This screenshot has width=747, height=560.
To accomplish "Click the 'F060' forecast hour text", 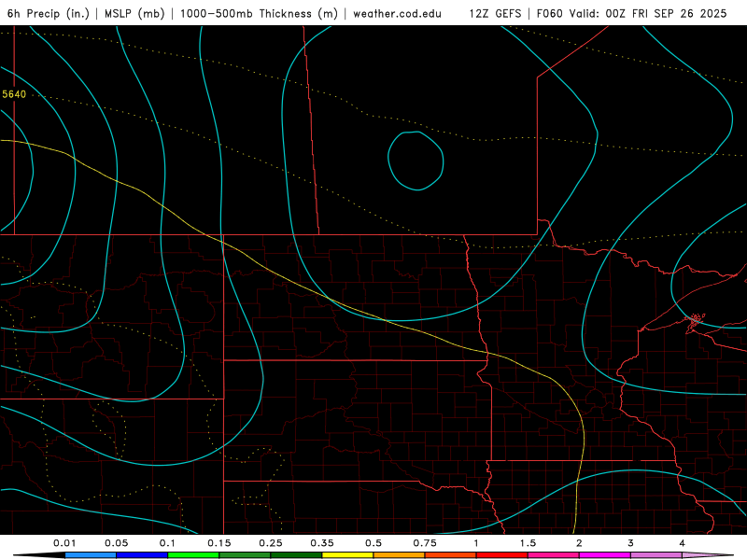I will [x=550, y=13].
